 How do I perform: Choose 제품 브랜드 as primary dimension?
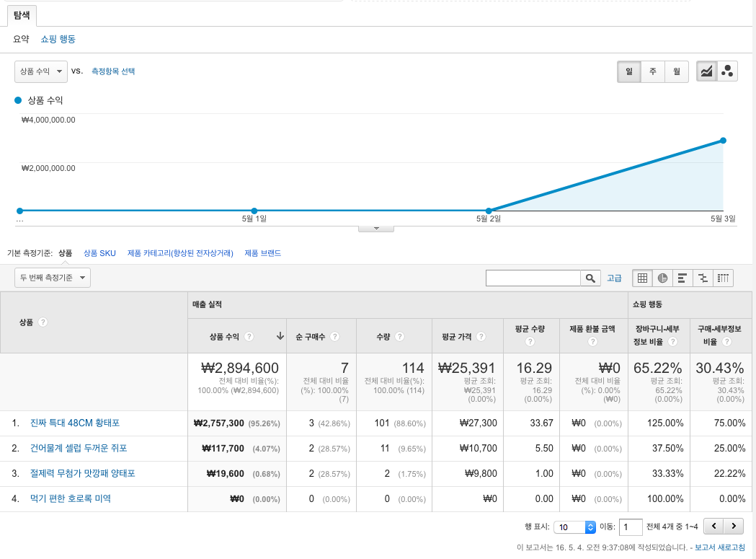(x=263, y=253)
